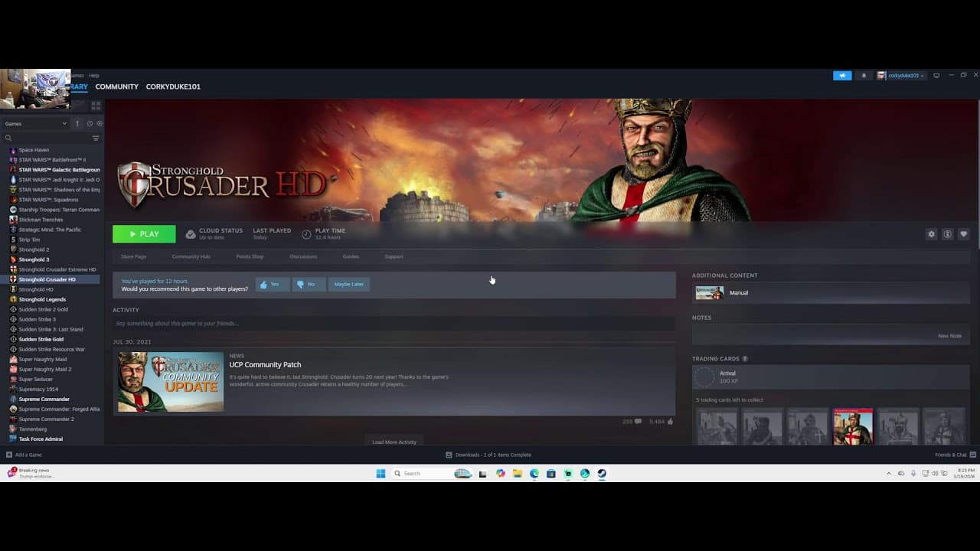Open Steam icon in Windows taskbar
Screen dimensions: 980x551
click(602, 474)
